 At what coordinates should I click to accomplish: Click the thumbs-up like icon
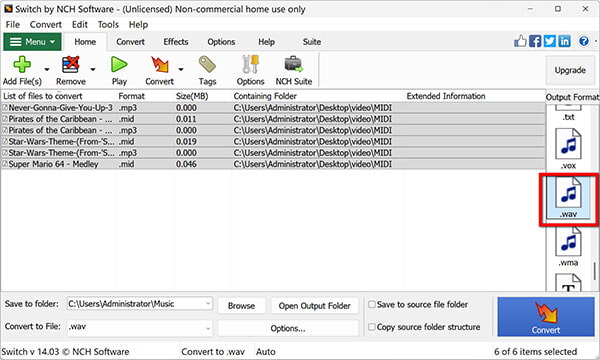pos(520,41)
